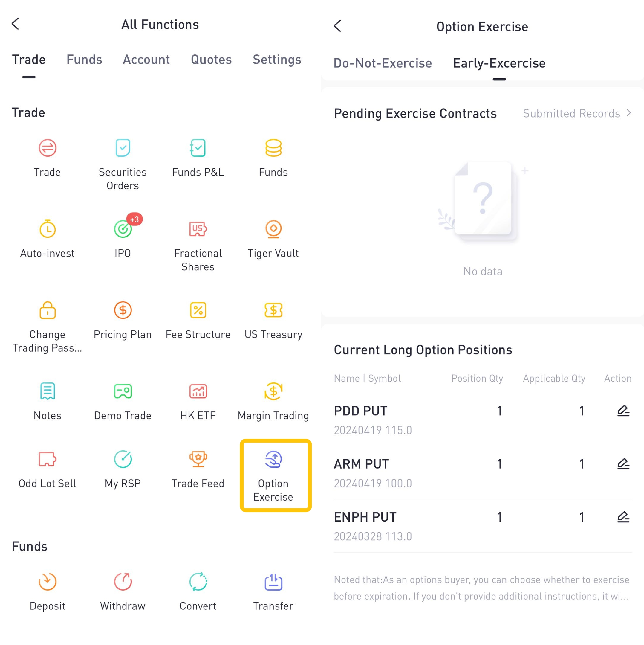Image resolution: width=644 pixels, height=645 pixels.
Task: Edit the PDD PUT exercise action
Action: point(623,411)
